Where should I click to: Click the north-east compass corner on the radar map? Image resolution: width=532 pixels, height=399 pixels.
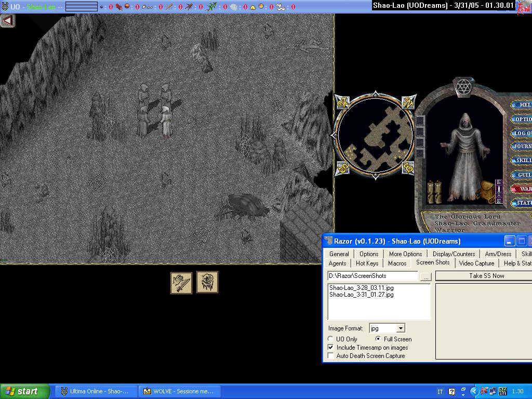(409, 102)
